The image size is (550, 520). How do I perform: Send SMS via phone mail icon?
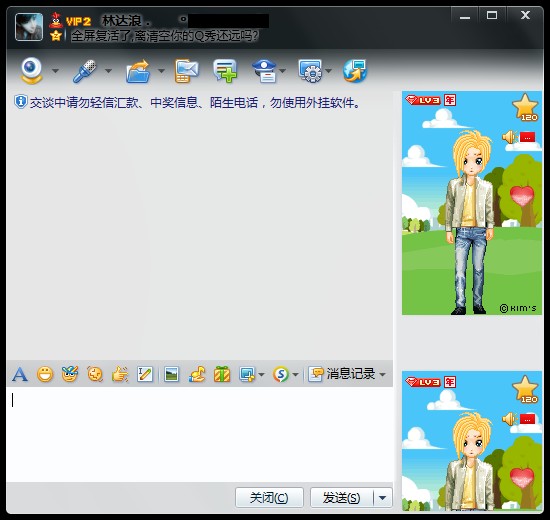pos(187,71)
